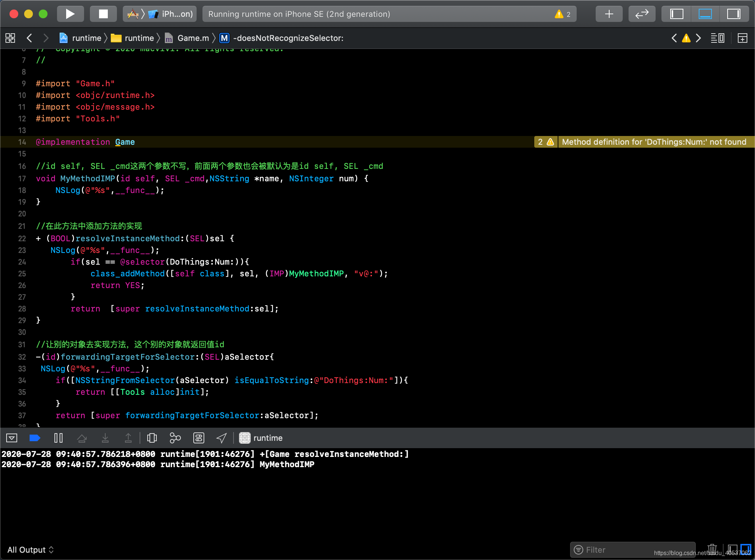Open editor options menu
Image resolution: width=755 pixels, height=560 pixels.
point(718,38)
